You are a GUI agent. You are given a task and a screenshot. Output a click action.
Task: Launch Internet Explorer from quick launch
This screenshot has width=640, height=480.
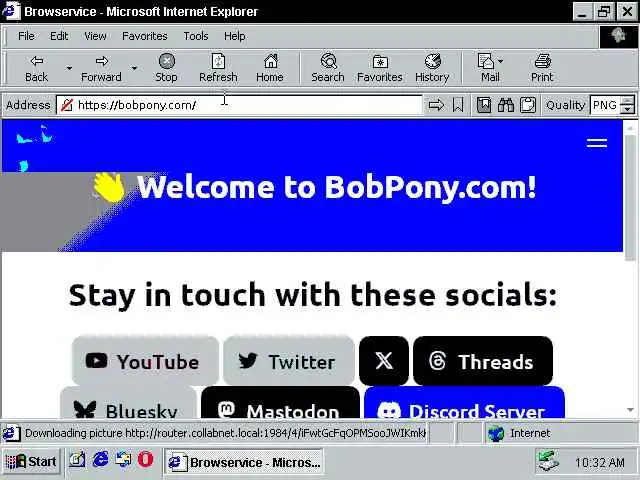point(100,460)
